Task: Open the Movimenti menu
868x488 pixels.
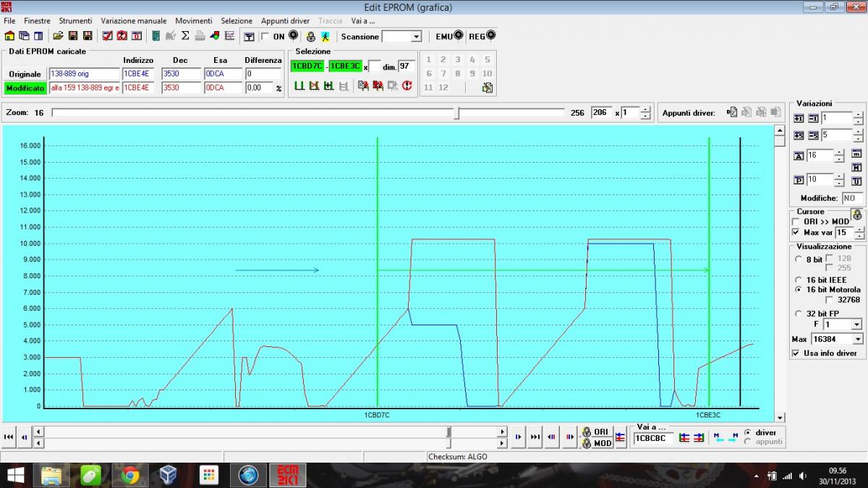Action: (194, 21)
